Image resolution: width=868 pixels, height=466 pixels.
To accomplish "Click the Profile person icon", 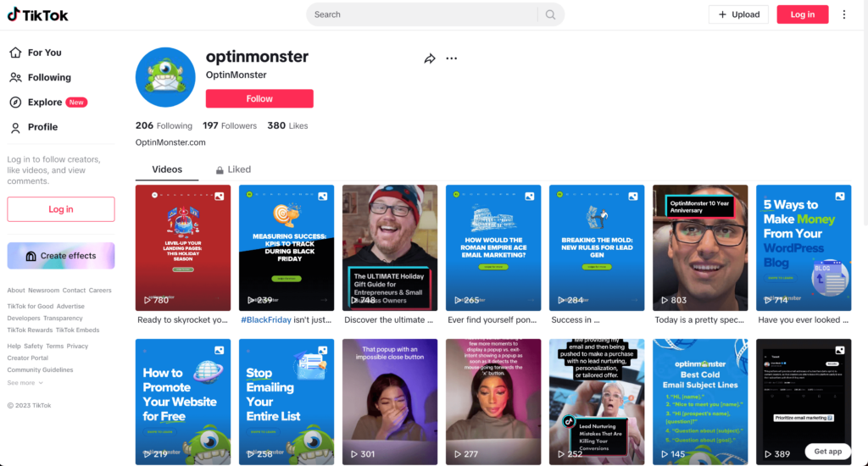I will [15, 127].
